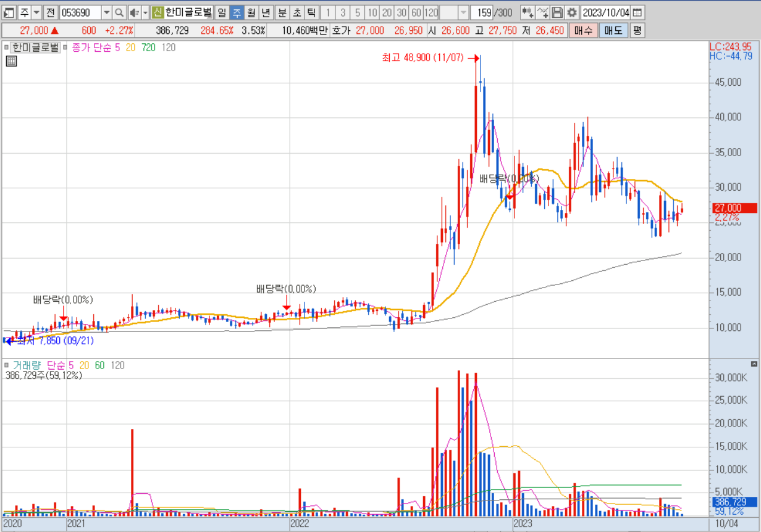Click the price chart moving average 120 legend
The width and height of the screenshot is (761, 532).
(169, 48)
